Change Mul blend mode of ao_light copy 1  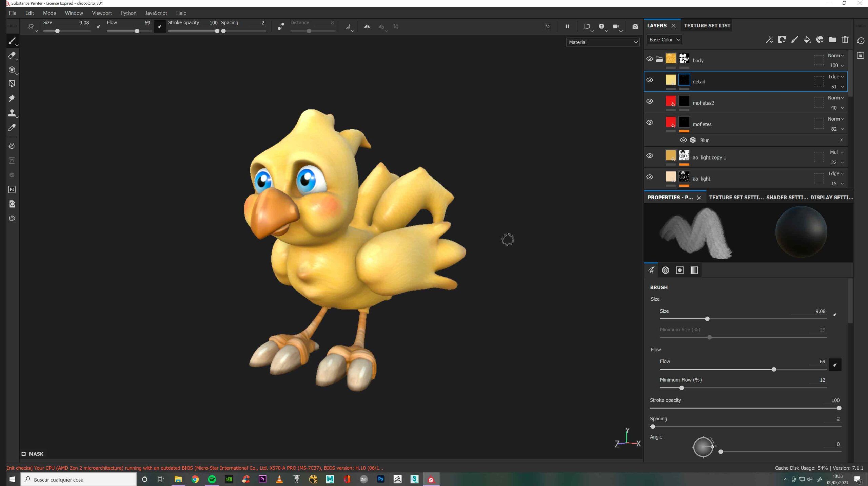[836, 152]
